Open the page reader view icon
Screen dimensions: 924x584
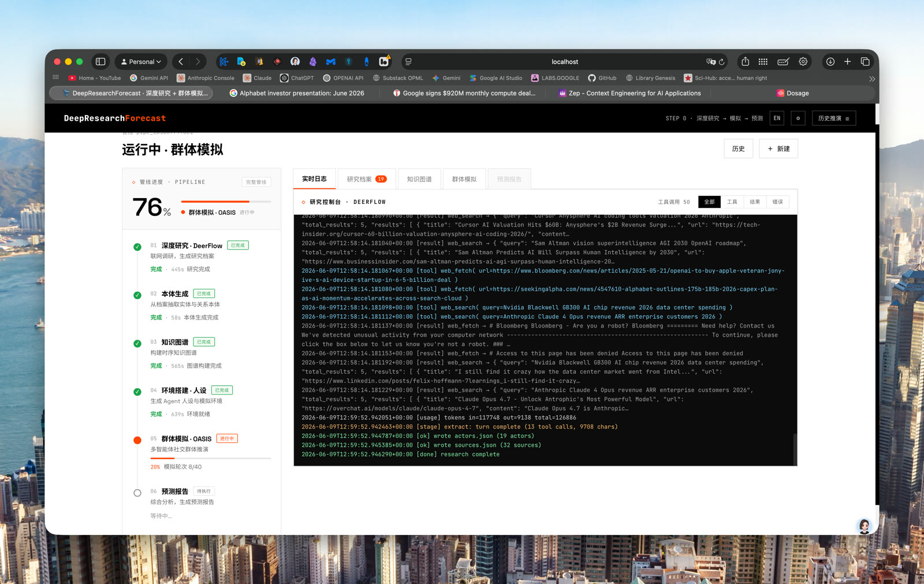coord(408,62)
